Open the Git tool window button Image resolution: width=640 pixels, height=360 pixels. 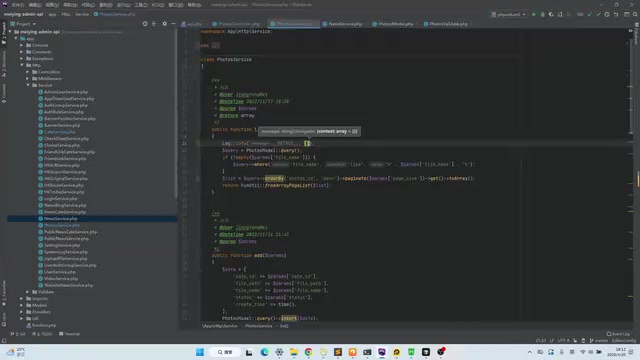(x=18, y=334)
